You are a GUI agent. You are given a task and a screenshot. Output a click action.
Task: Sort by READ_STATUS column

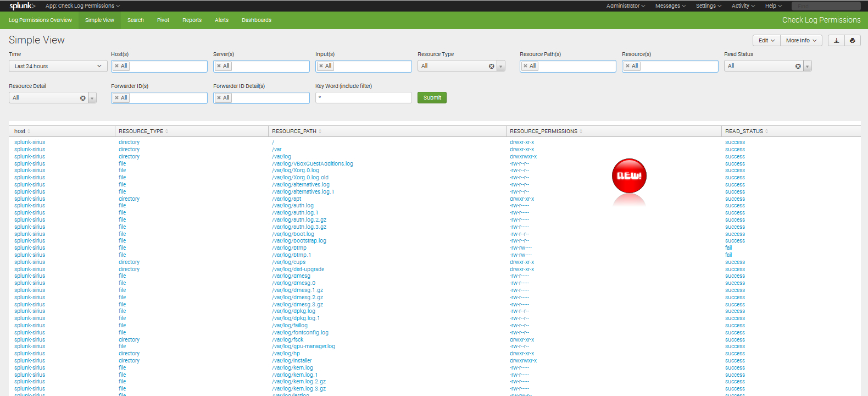coord(747,131)
